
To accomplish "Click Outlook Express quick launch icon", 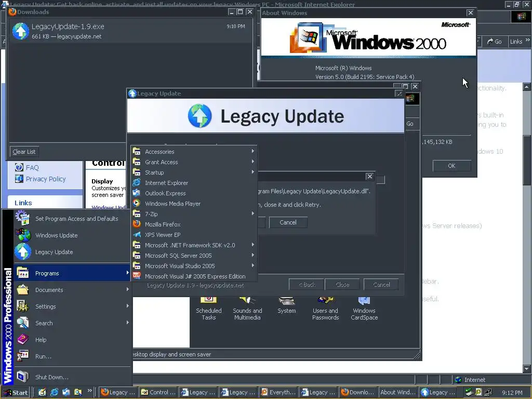I will click(x=66, y=392).
